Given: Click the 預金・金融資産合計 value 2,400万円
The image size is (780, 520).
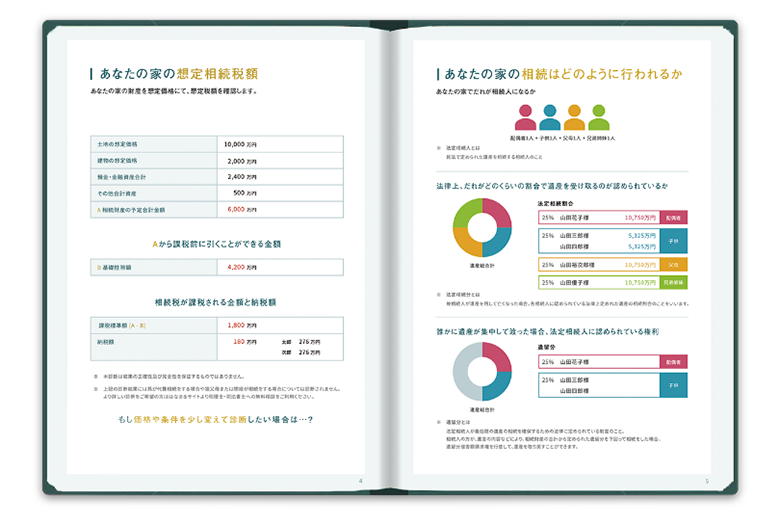Looking at the screenshot, I should click(x=242, y=176).
